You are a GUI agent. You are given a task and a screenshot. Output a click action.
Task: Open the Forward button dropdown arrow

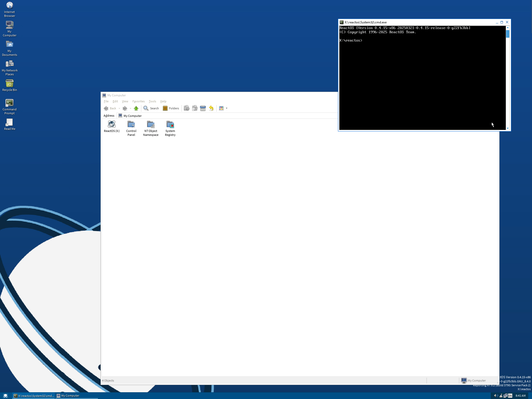point(131,108)
